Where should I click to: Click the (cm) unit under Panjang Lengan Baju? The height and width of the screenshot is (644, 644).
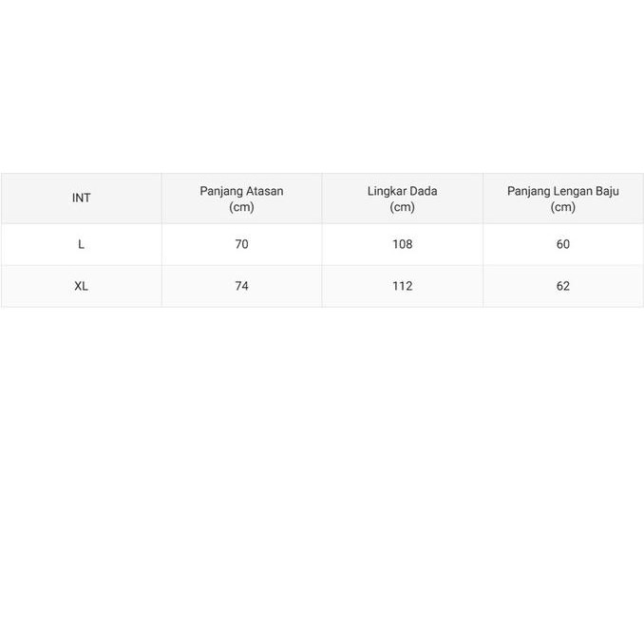563,207
